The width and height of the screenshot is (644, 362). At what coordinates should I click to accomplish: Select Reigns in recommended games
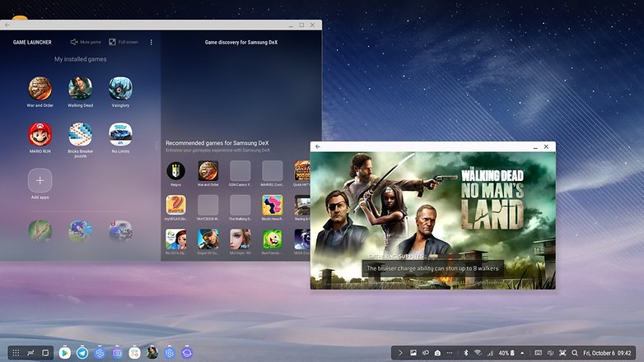point(175,171)
